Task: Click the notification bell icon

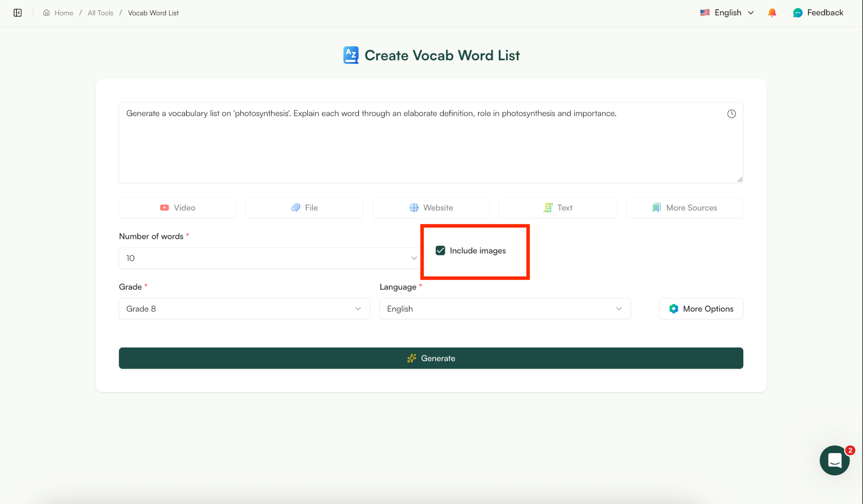Action: pyautogui.click(x=772, y=12)
